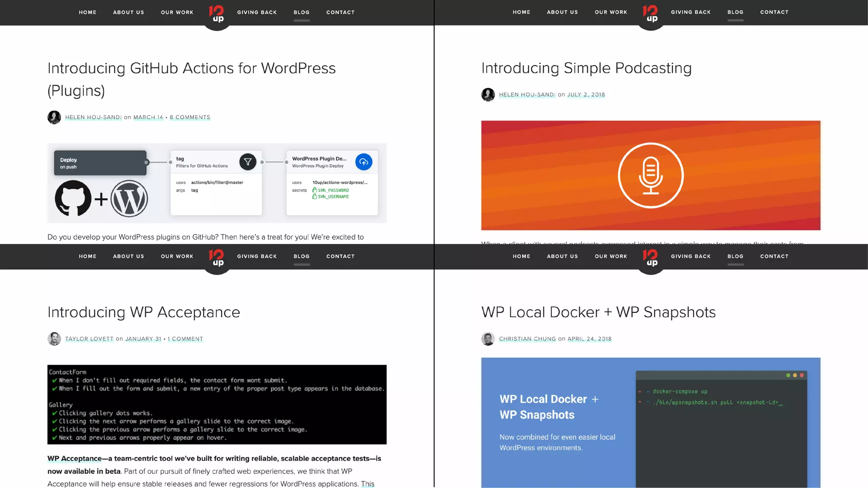
Task: Click the Taylor Lovett author name link
Action: pos(89,339)
